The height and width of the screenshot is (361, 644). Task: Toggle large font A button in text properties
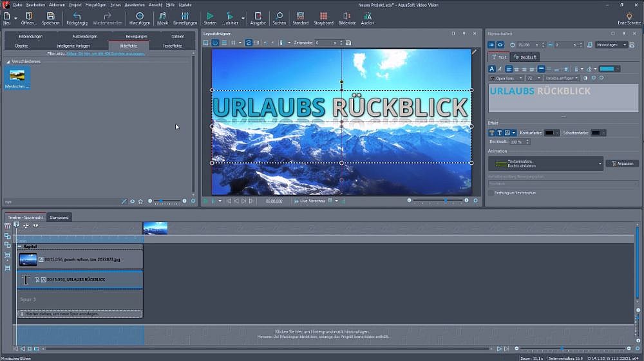click(x=492, y=69)
